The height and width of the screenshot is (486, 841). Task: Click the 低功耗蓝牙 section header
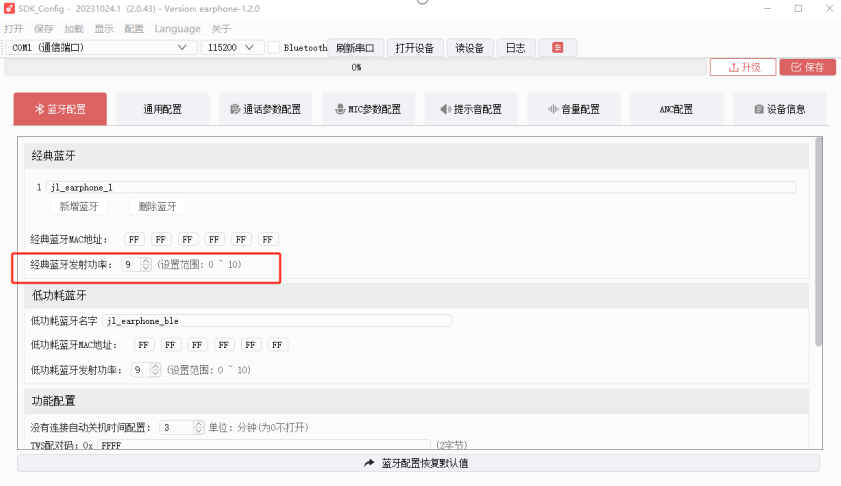(x=416, y=296)
